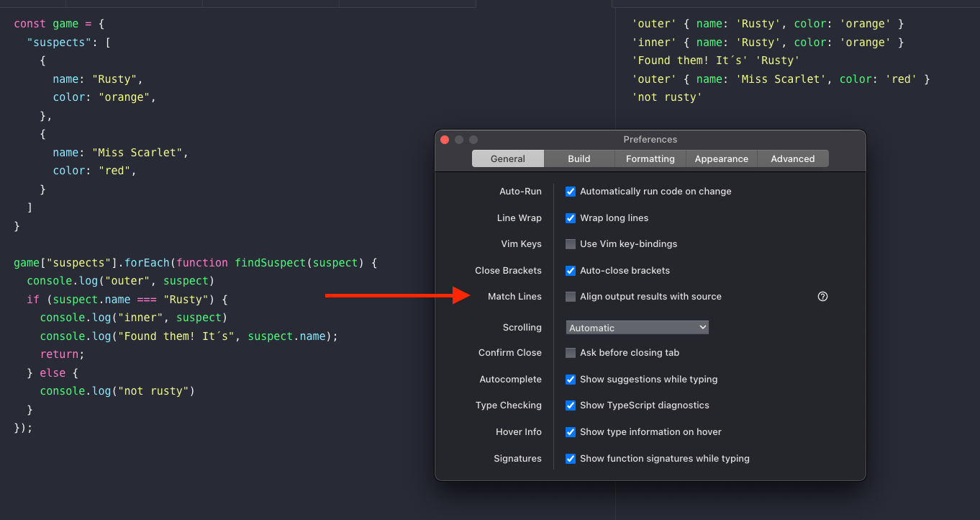Turn off TypeScript diagnostics

(570, 405)
